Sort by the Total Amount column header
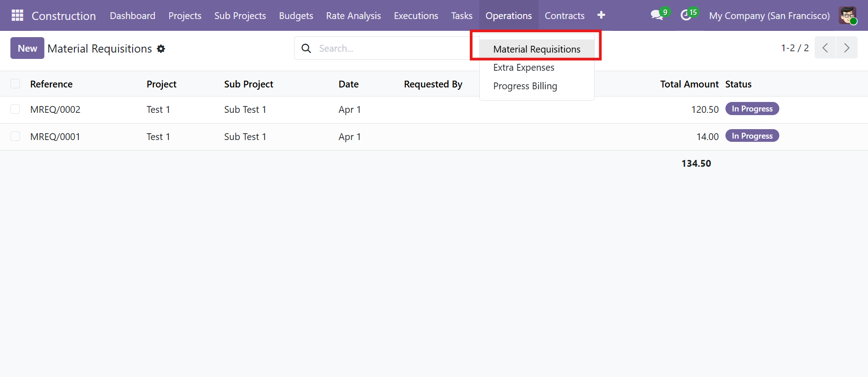Screen dimensions: 868x377 689,84
